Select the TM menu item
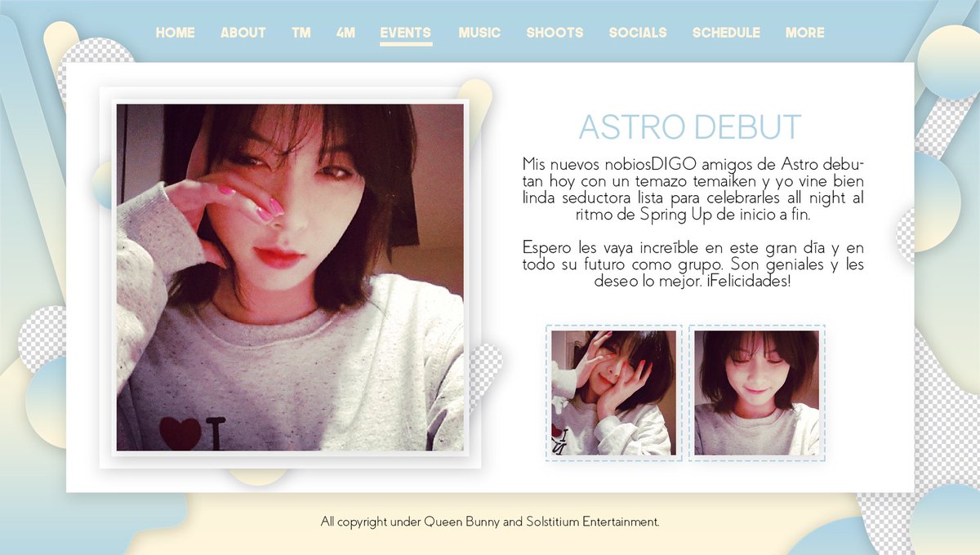980x555 pixels. pos(301,33)
